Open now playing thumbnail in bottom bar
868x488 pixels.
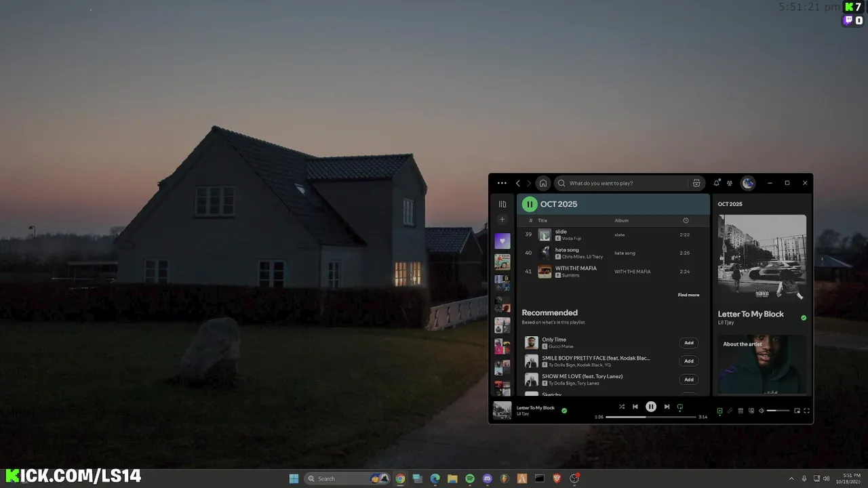502,410
